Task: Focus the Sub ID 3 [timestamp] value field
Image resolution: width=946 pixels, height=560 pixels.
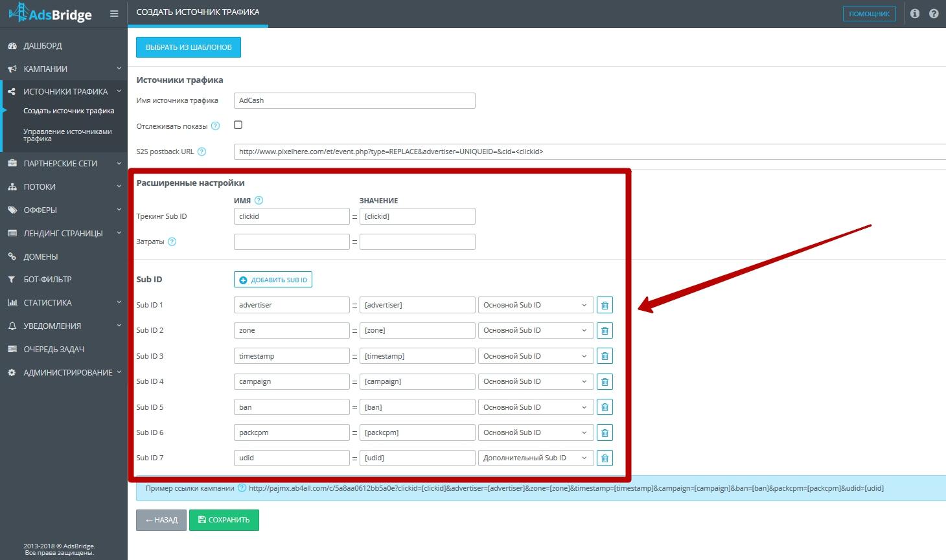Action: [x=417, y=356]
